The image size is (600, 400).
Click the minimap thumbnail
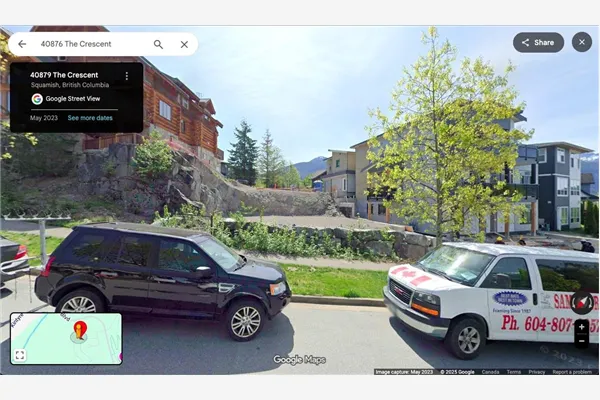66,339
